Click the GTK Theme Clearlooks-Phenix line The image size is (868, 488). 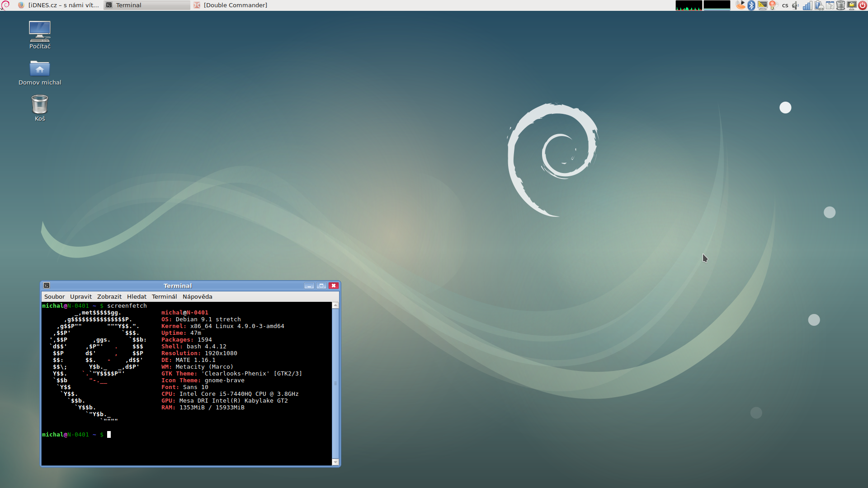pos(232,374)
